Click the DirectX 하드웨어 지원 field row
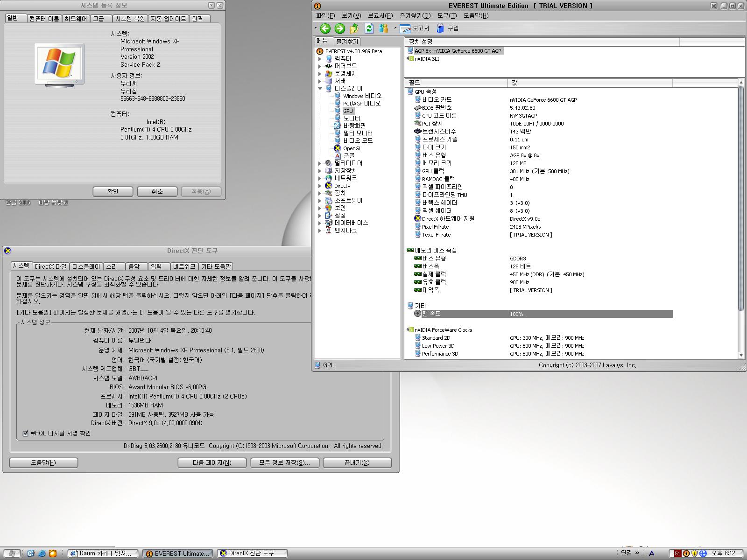Viewport: 747px width, 560px height. click(543, 219)
